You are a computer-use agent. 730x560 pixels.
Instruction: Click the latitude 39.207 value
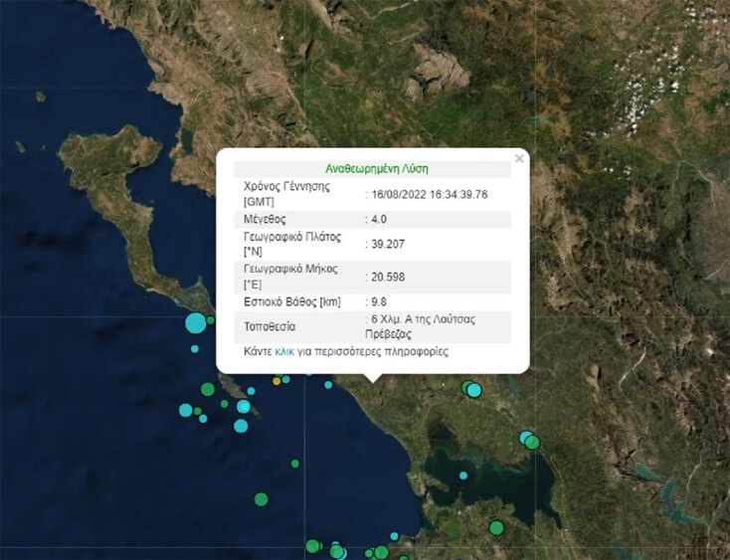click(x=388, y=244)
